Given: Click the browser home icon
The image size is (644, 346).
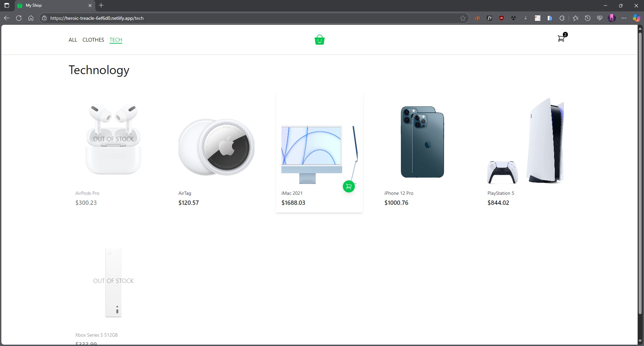Looking at the screenshot, I should pyautogui.click(x=31, y=18).
